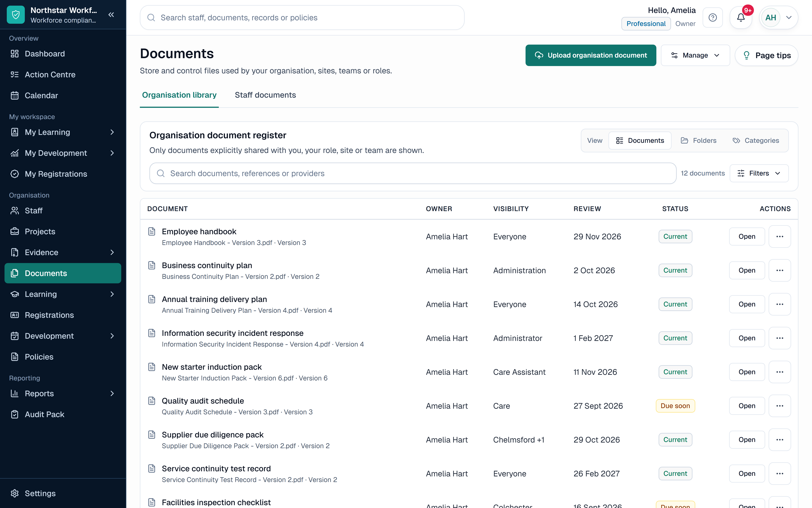Go to Dashboard in the sidebar
812x508 pixels.
tap(63, 54)
